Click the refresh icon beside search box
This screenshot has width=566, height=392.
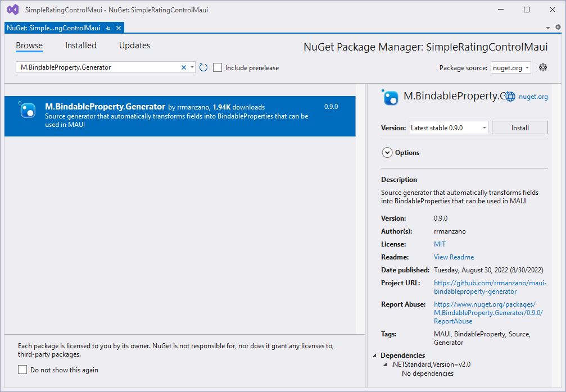coord(203,67)
